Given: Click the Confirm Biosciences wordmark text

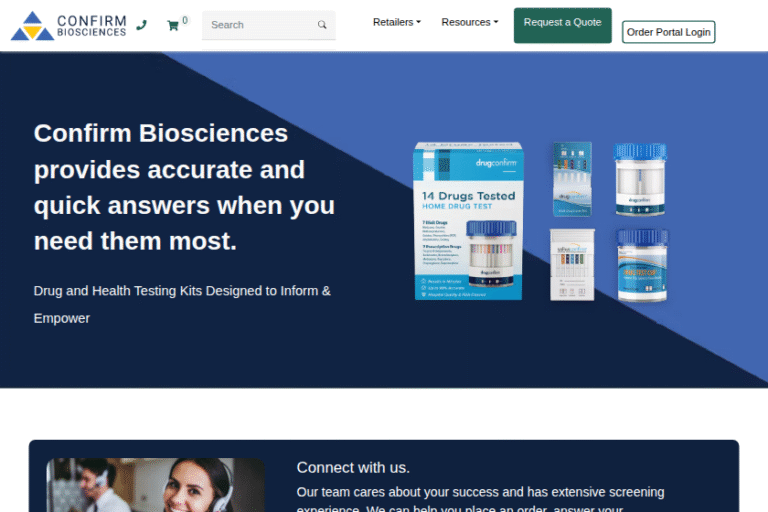Looking at the screenshot, I should click(x=92, y=25).
